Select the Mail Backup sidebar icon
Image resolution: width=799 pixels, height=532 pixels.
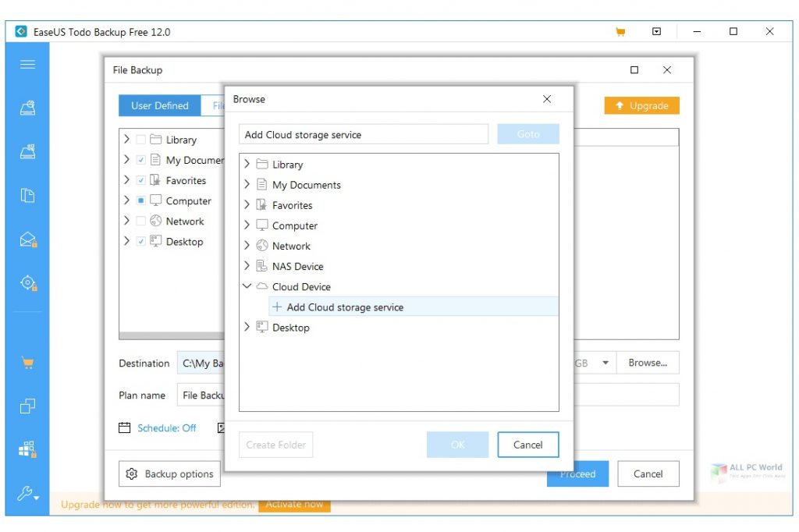pyautogui.click(x=28, y=239)
